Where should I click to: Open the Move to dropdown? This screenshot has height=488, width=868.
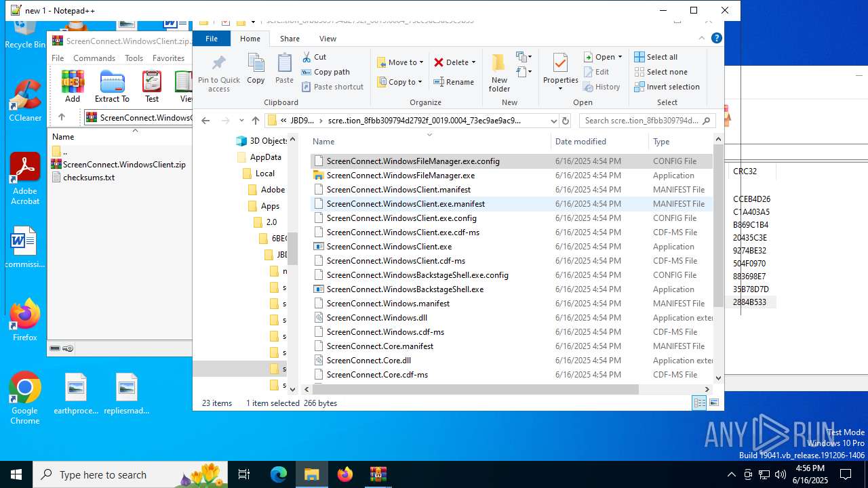click(x=400, y=62)
